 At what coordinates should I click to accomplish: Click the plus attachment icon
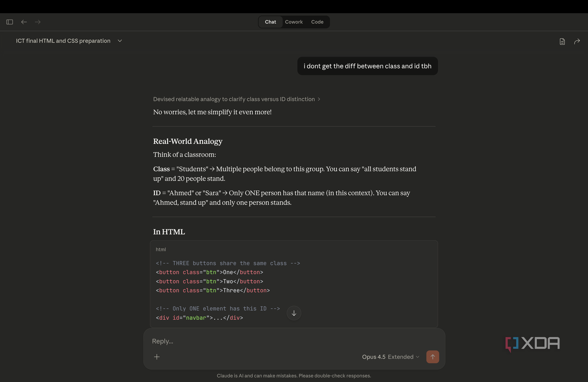[x=157, y=357]
